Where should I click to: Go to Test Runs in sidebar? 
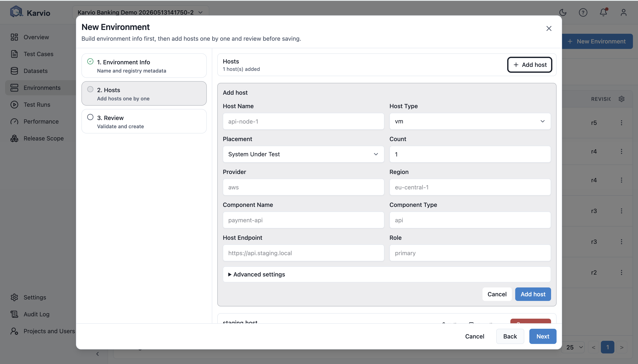point(37,105)
